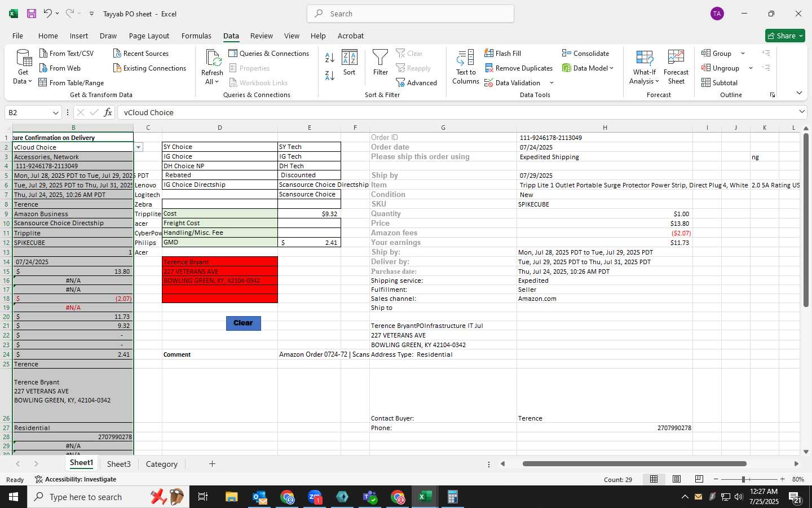
Task: Sort Z to A descending
Action: [330, 75]
